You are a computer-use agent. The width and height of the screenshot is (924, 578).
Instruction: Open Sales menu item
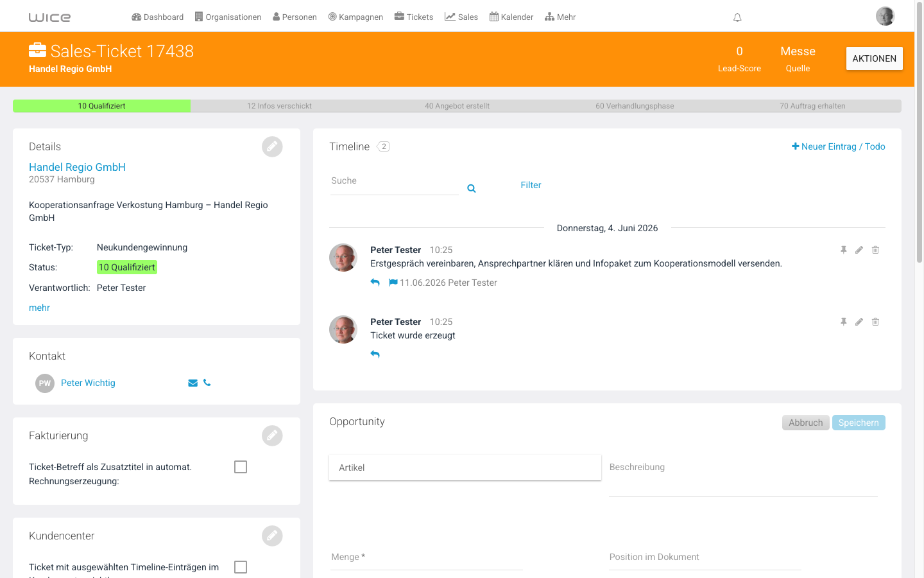click(461, 17)
